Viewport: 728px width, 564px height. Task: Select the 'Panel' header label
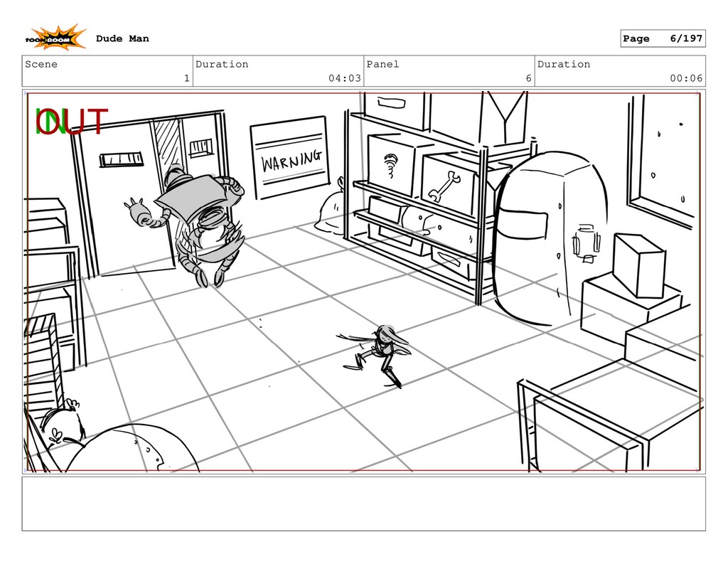(382, 64)
